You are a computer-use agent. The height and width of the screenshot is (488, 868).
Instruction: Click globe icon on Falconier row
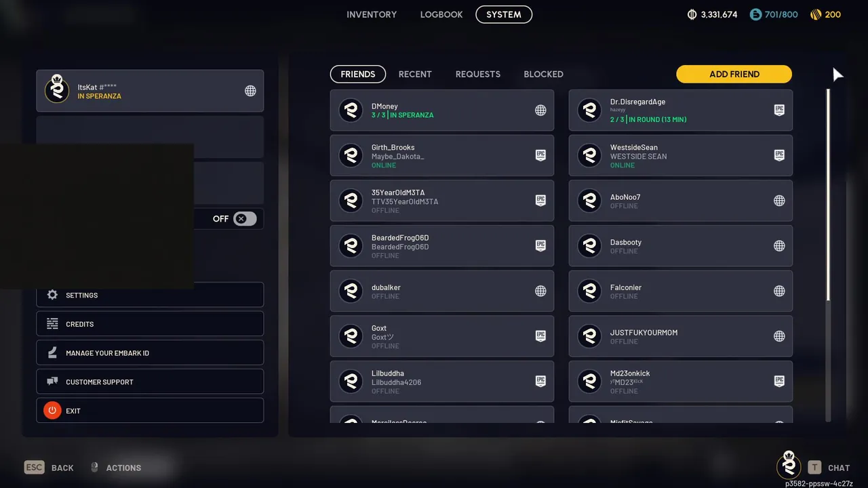(x=779, y=291)
